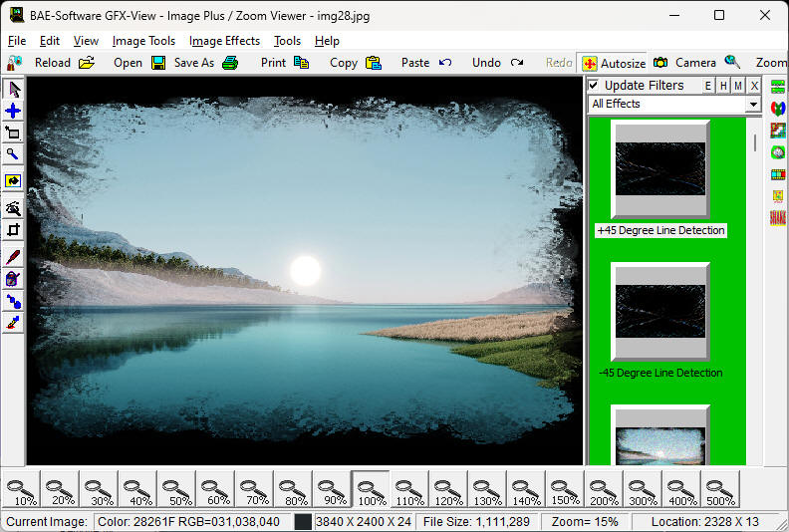Viewport: 789px width, 532px height.
Task: Click the Reload toolbar button
Action: point(39,63)
